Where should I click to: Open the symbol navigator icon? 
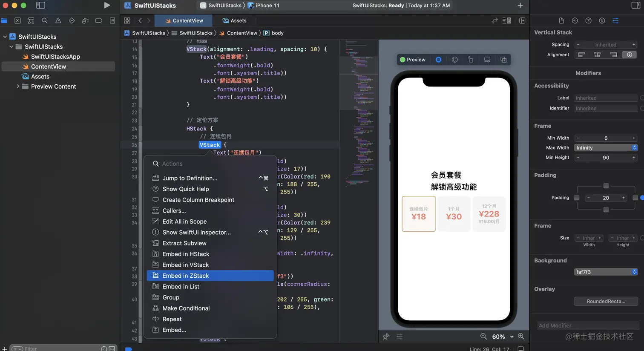(x=31, y=20)
